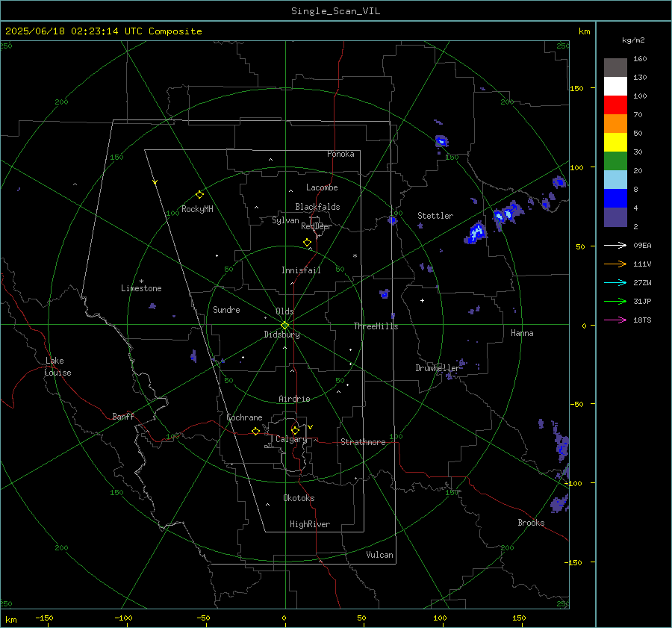Click the 18TS legend label

[x=642, y=320]
